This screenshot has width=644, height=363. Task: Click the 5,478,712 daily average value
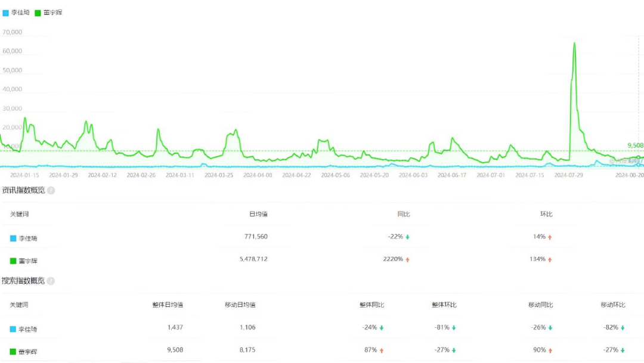[252, 259]
